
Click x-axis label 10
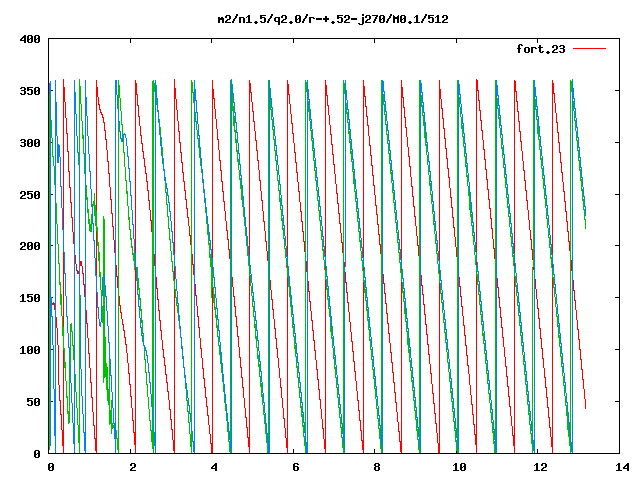point(459,467)
